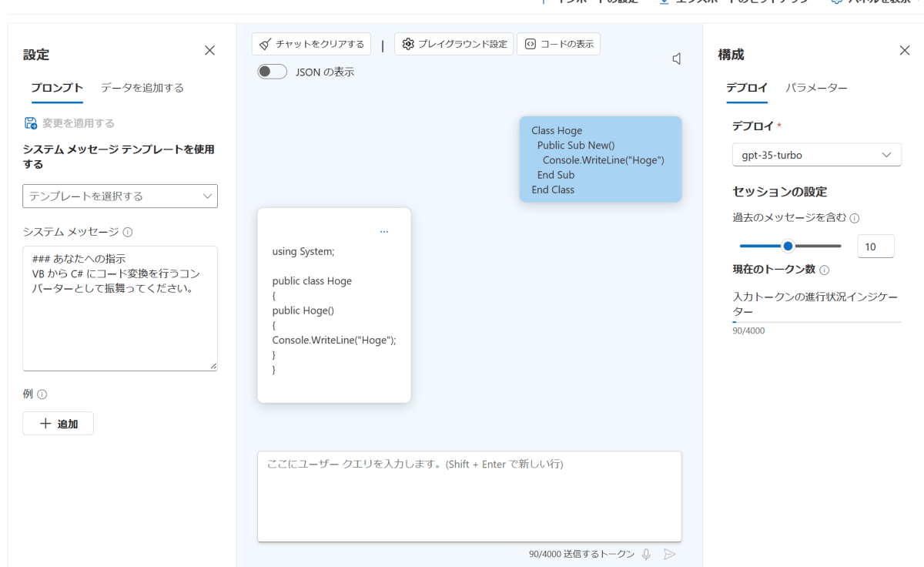This screenshot has height=567, width=924.
Task: Click the セッションの設定 heading
Action: click(779, 192)
